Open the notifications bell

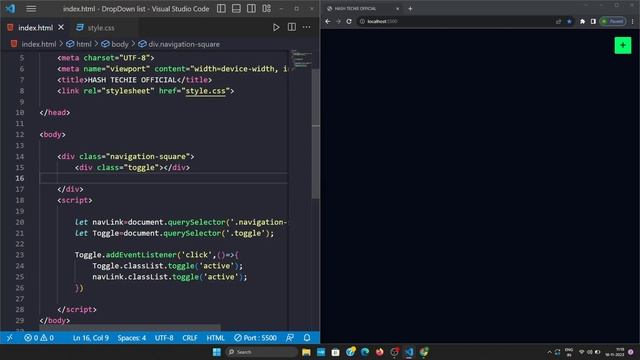point(307,338)
